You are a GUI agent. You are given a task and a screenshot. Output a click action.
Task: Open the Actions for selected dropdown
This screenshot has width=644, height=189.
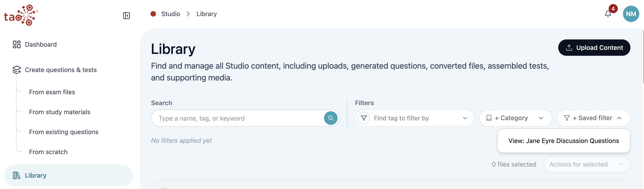point(587,165)
